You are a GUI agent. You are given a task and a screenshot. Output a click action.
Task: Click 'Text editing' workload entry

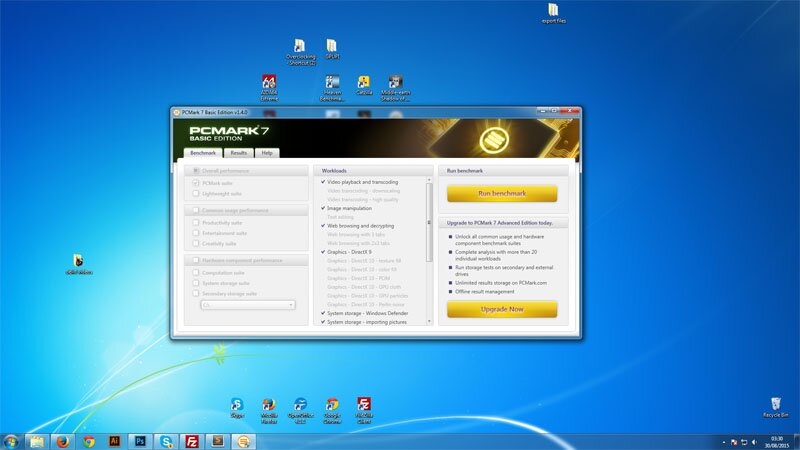(340, 217)
